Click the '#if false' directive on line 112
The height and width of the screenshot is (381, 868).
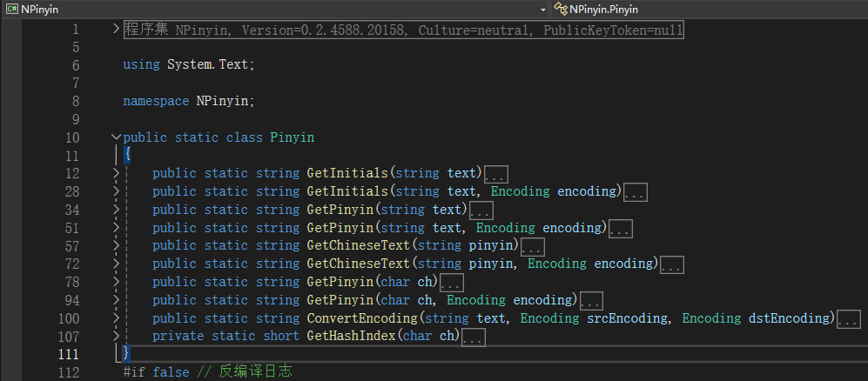pyautogui.click(x=156, y=372)
